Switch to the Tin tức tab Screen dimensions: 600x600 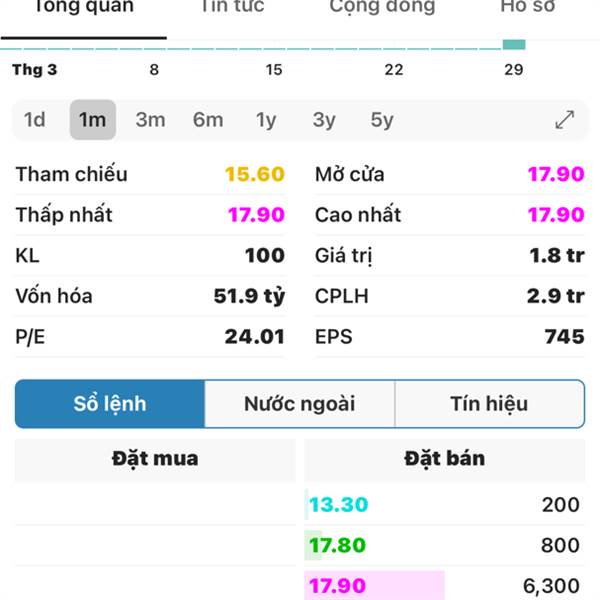(x=233, y=7)
